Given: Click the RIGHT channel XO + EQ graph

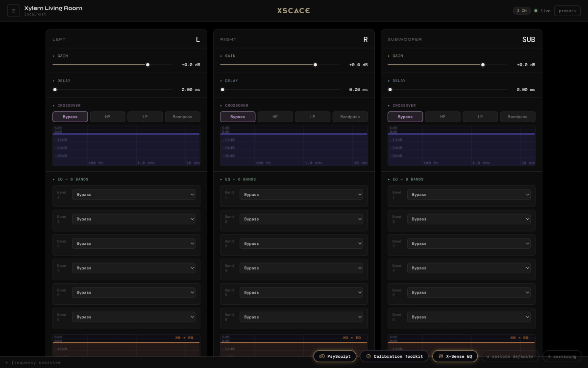Looking at the screenshot, I should click(294, 345).
